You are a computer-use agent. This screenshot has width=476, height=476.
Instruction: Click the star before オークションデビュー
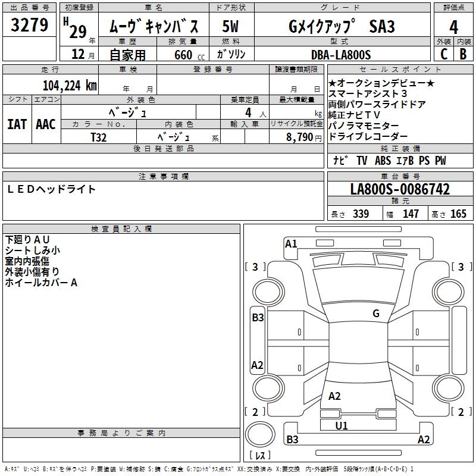coord(332,83)
